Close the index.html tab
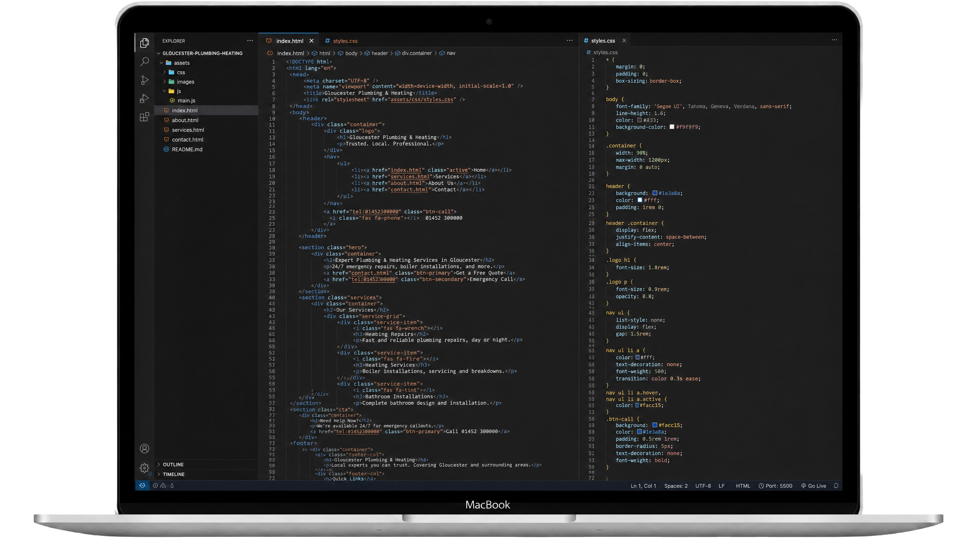The height and width of the screenshot is (551, 980). [x=311, y=41]
